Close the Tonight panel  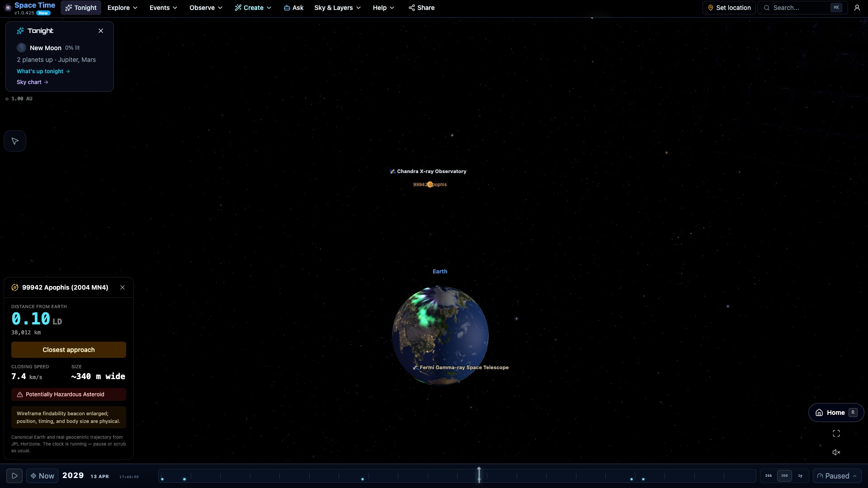point(101,31)
